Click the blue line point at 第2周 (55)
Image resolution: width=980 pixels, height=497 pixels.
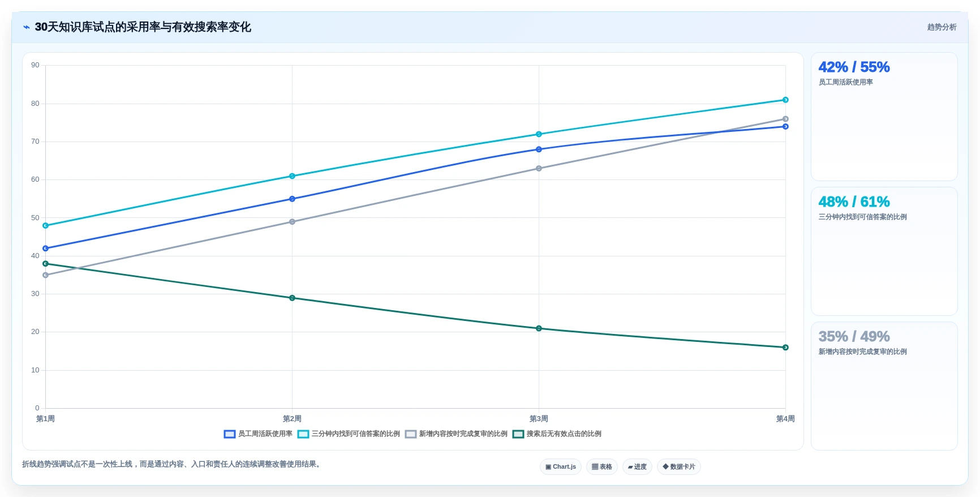click(x=292, y=199)
